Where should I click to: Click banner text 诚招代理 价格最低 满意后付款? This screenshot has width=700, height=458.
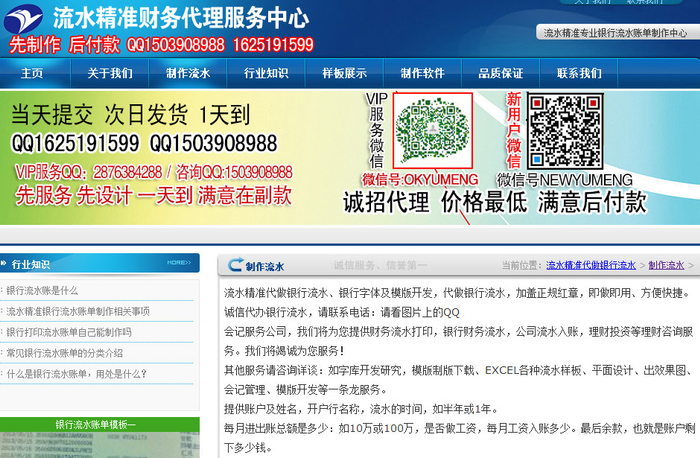point(495,202)
